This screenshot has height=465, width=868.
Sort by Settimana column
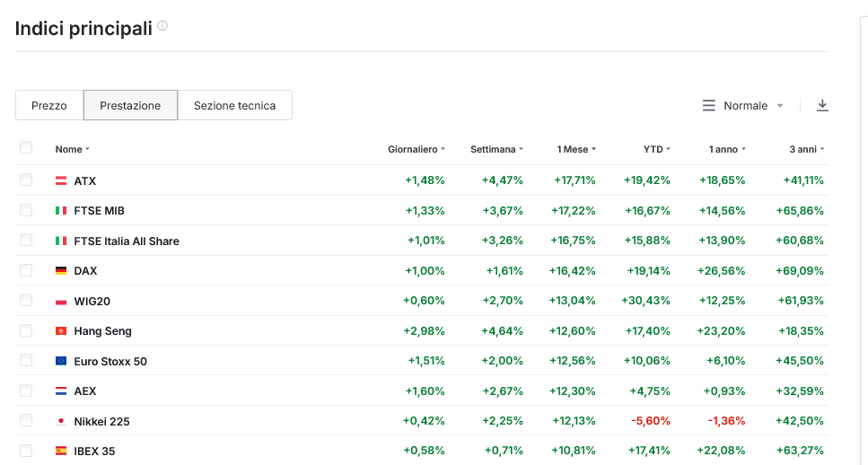pos(496,149)
